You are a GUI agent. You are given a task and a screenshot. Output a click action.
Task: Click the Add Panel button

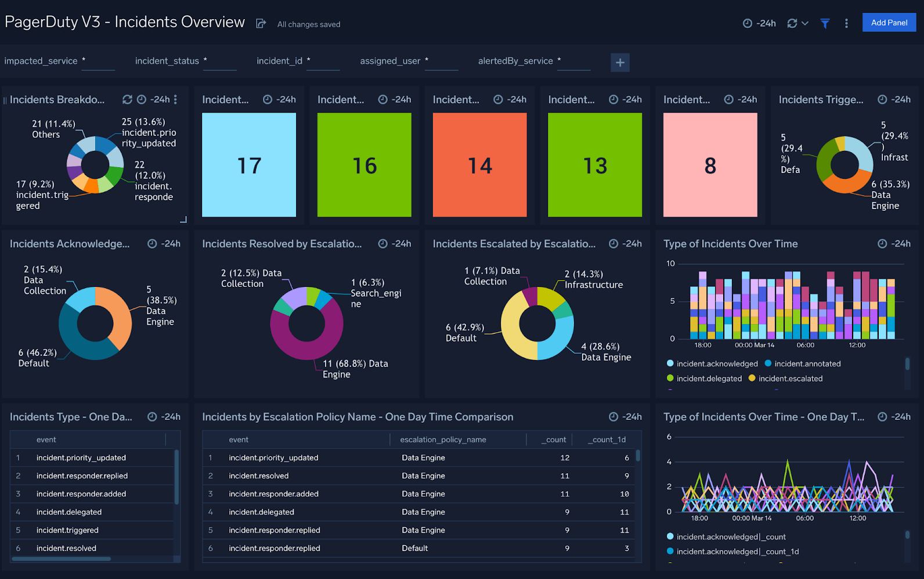coord(889,23)
